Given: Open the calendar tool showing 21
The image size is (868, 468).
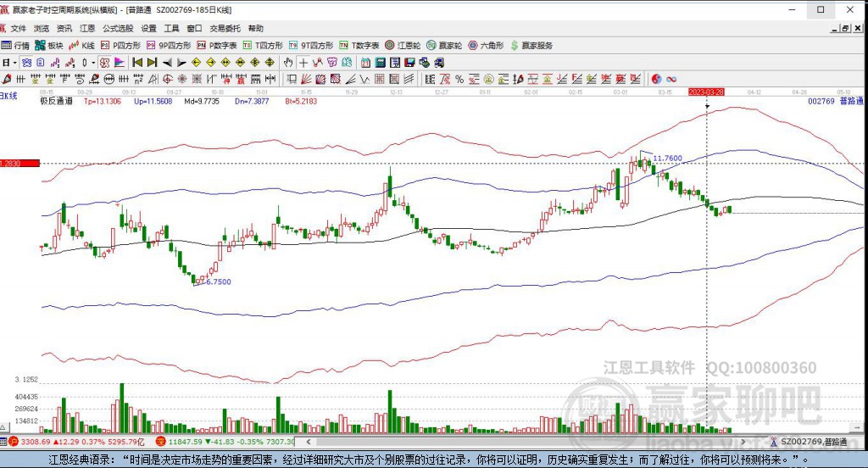Looking at the screenshot, I should 365,63.
